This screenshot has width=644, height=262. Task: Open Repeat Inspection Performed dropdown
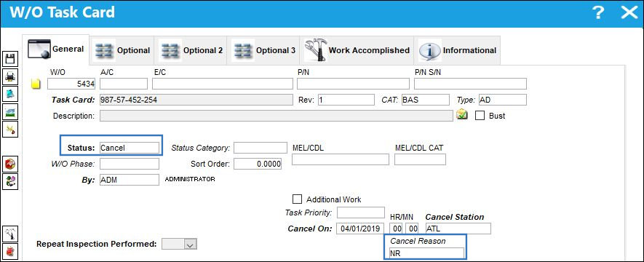click(190, 244)
